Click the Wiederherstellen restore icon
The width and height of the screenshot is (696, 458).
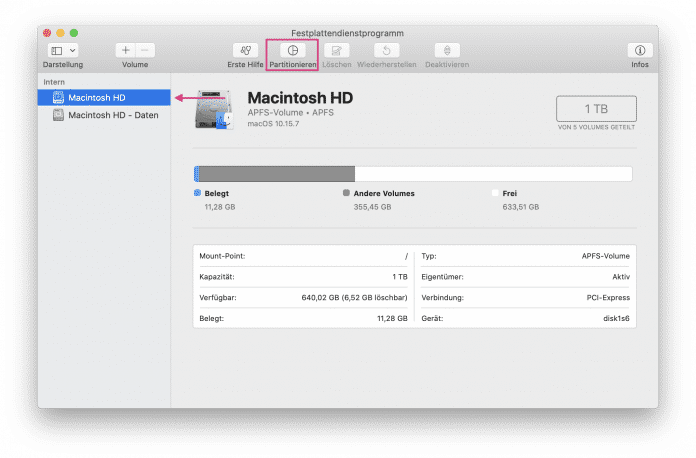point(386,50)
